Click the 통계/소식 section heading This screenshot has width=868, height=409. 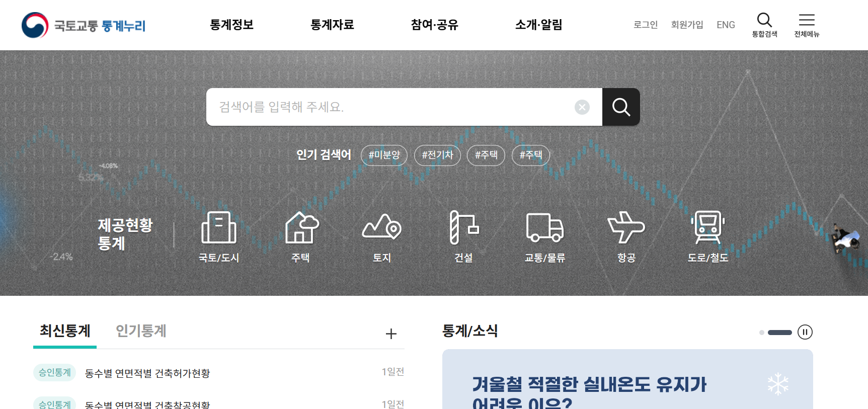(470, 331)
